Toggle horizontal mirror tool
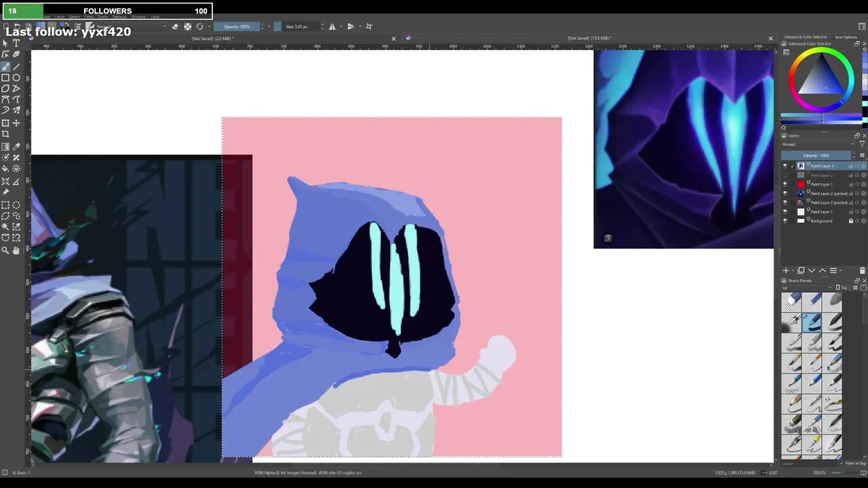Image resolution: width=868 pixels, height=488 pixels. (332, 26)
